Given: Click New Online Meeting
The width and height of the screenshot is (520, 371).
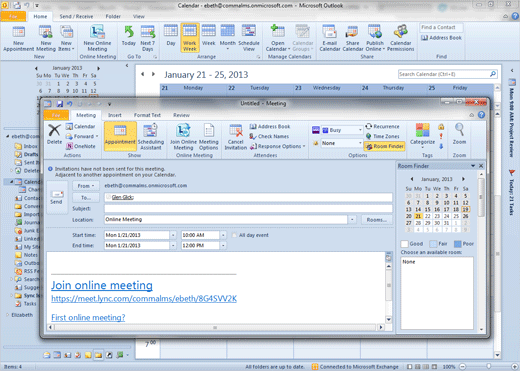Looking at the screenshot, I should coord(97,39).
